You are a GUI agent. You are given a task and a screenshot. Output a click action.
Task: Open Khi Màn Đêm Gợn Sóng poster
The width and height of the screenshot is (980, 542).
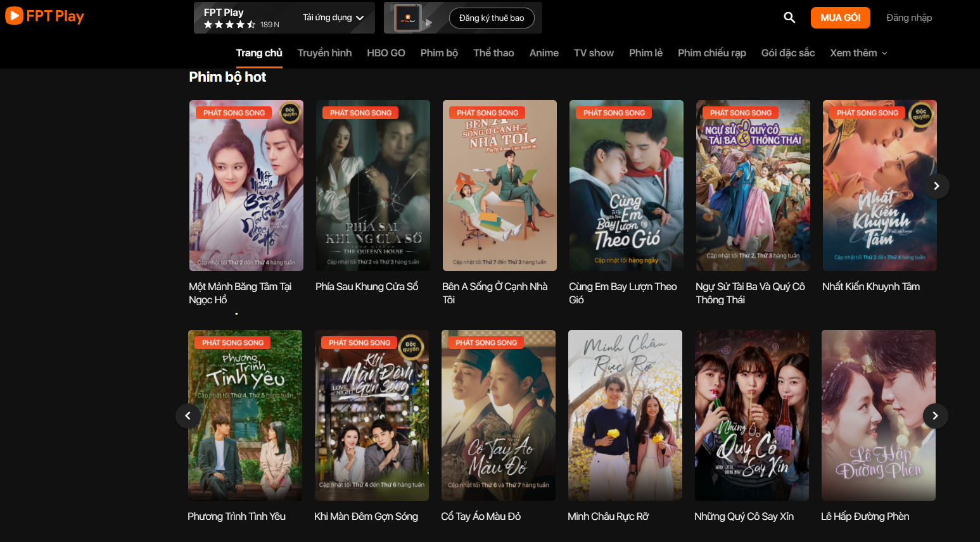[x=372, y=415]
